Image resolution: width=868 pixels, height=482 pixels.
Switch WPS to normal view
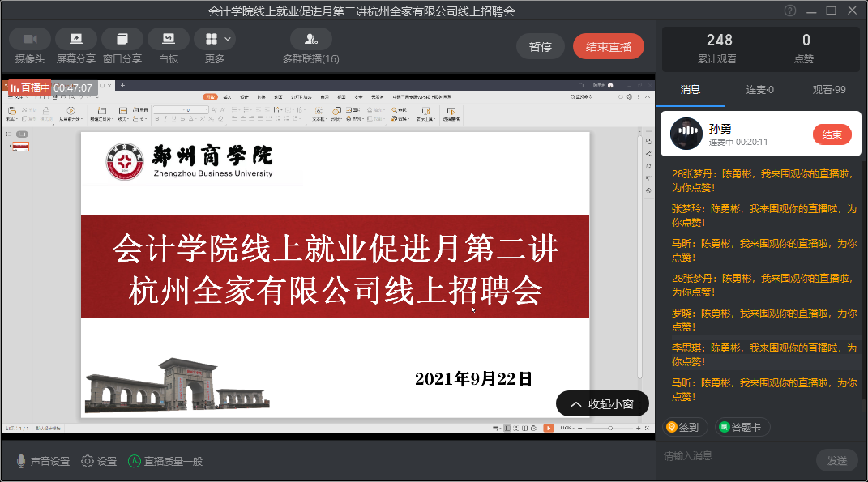[x=507, y=429]
